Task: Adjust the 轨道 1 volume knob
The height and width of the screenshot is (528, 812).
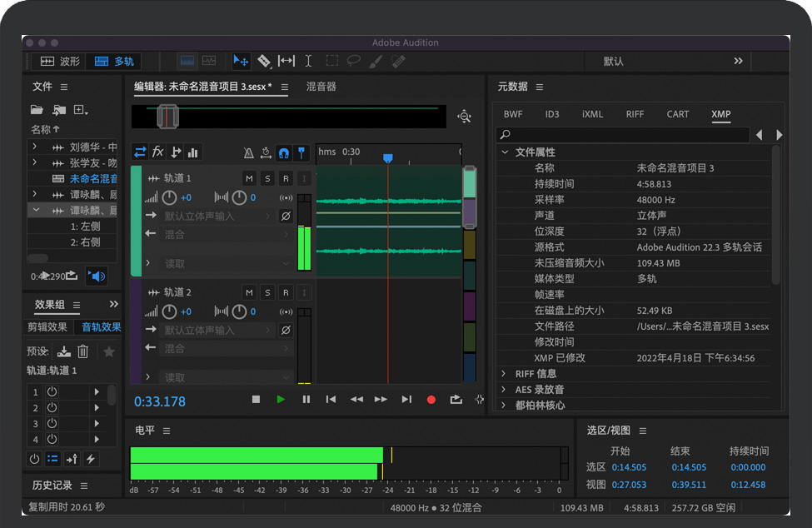Action: point(170,197)
